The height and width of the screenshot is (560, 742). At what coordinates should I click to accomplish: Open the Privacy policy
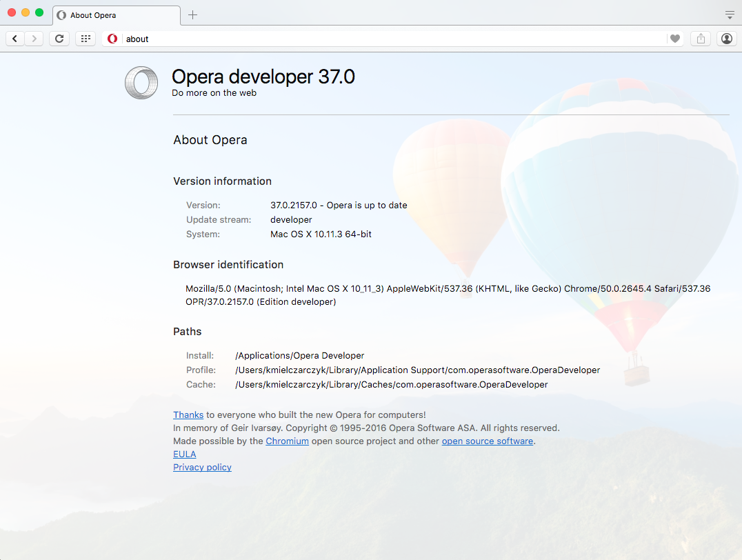[x=201, y=467]
